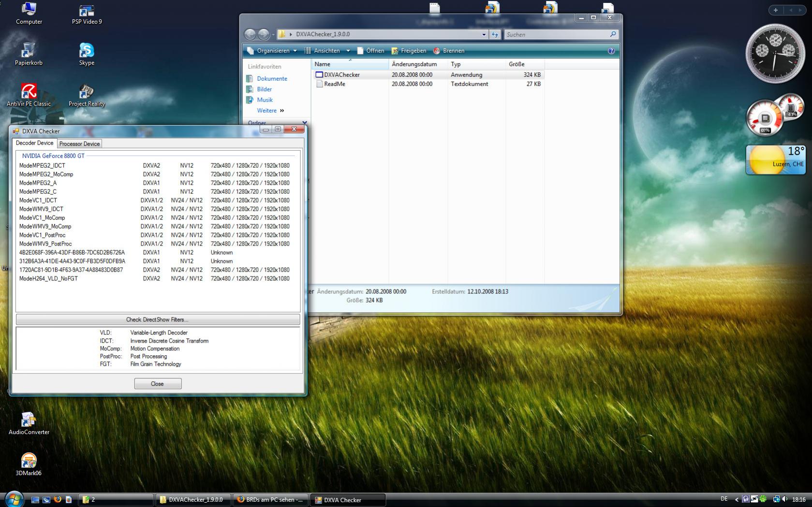Switch to the DXVAChecker_1.9.0.0 taskbar button

193,500
